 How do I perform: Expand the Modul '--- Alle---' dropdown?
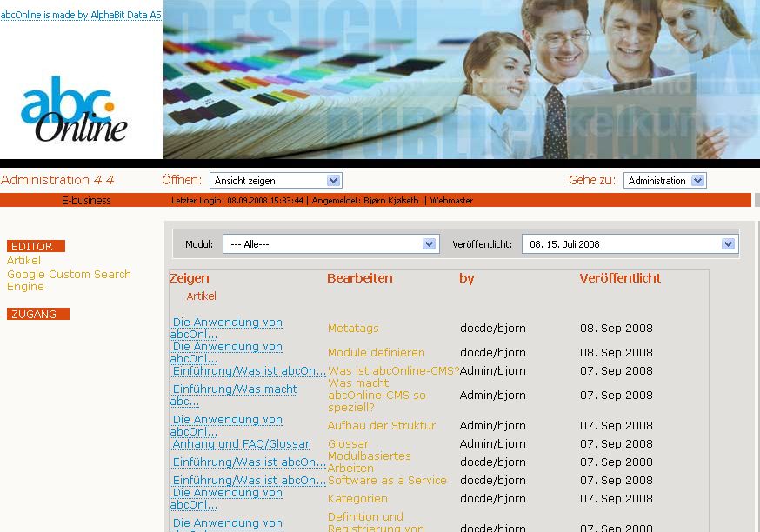(331, 244)
